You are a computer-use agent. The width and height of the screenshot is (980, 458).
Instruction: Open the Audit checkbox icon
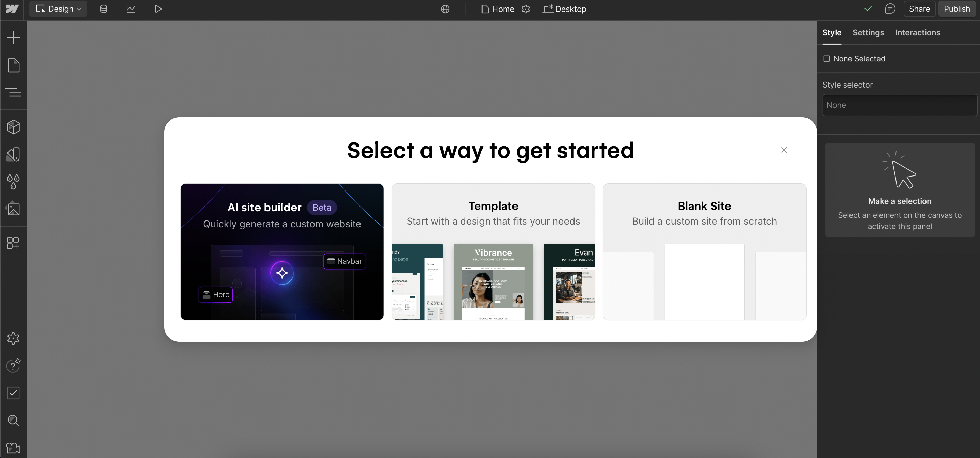coord(13,393)
